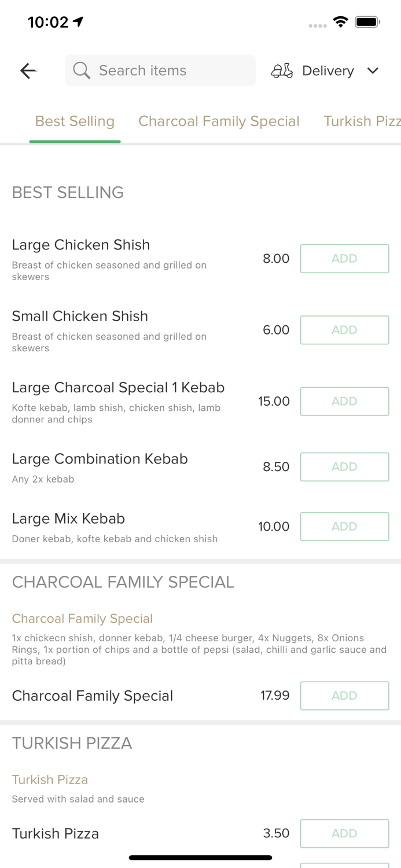Open the Delivery options dropdown

328,71
